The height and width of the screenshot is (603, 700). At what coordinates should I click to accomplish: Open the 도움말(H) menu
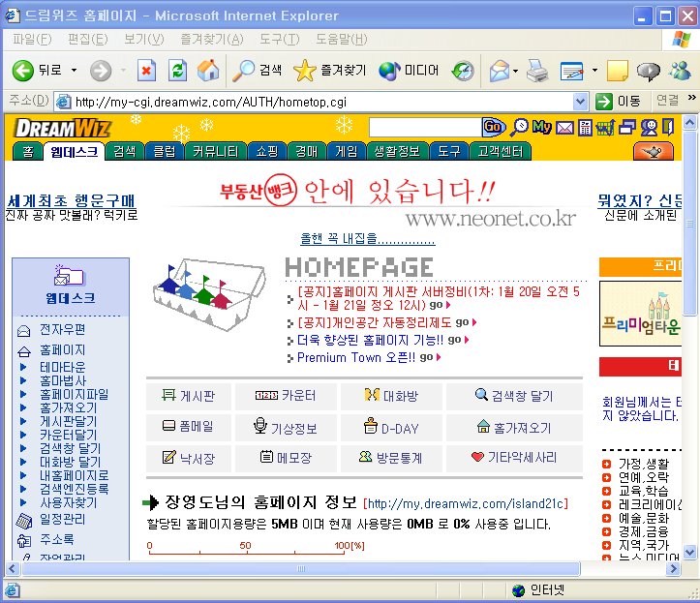(342, 40)
